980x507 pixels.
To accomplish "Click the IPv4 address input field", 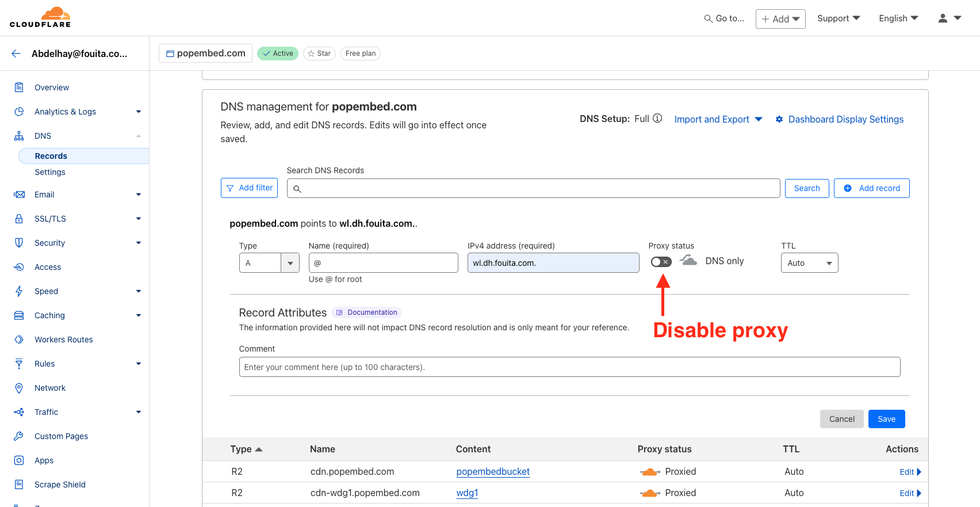I will tap(553, 263).
